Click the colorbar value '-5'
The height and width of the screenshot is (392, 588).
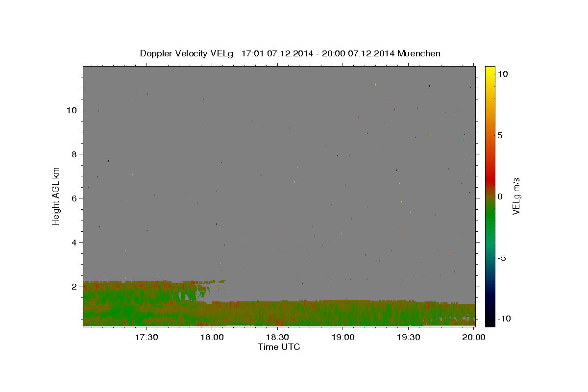coord(501,258)
